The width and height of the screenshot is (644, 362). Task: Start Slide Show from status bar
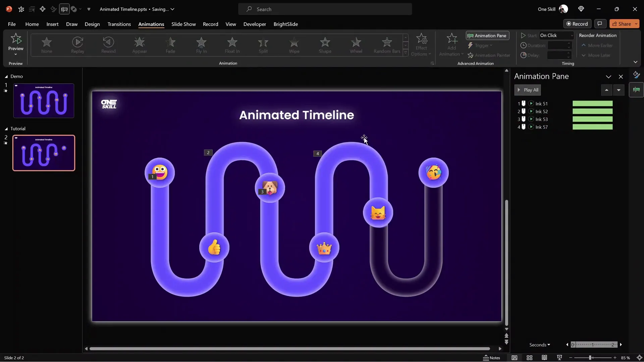[559, 358]
